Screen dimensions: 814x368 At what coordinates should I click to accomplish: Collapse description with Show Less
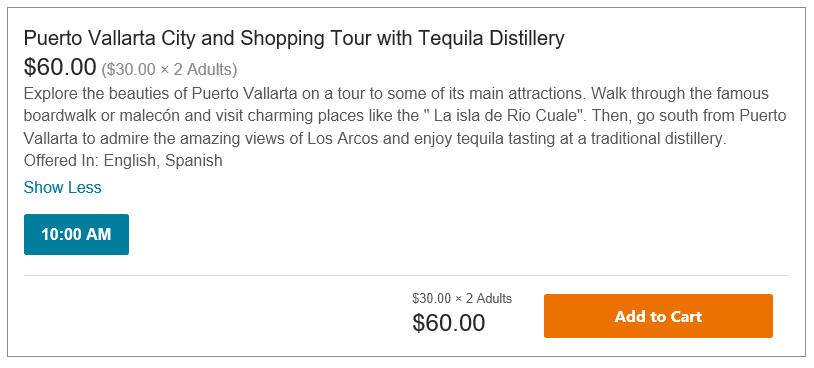[x=62, y=187]
